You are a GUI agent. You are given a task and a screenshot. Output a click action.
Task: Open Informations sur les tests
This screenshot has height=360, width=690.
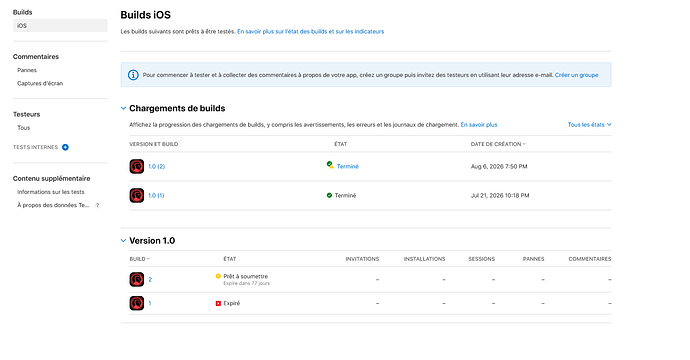pyautogui.click(x=51, y=192)
